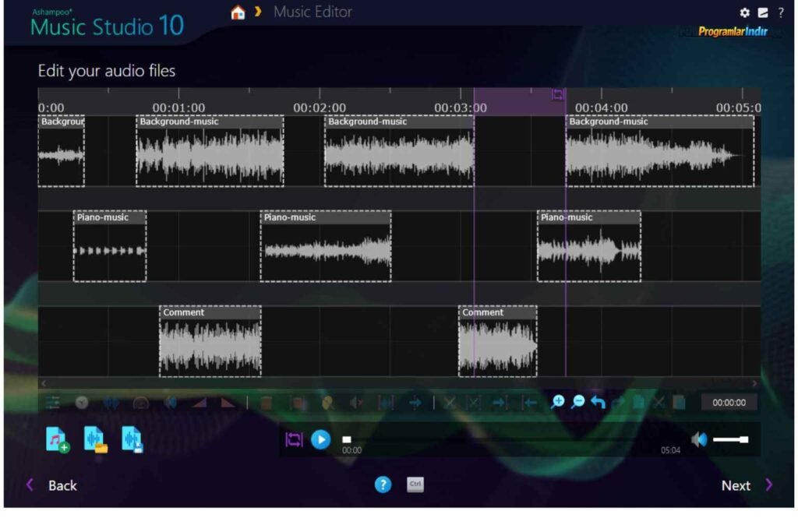Undo the last edit with the arrow icon
This screenshot has width=798, height=532.
click(x=598, y=402)
